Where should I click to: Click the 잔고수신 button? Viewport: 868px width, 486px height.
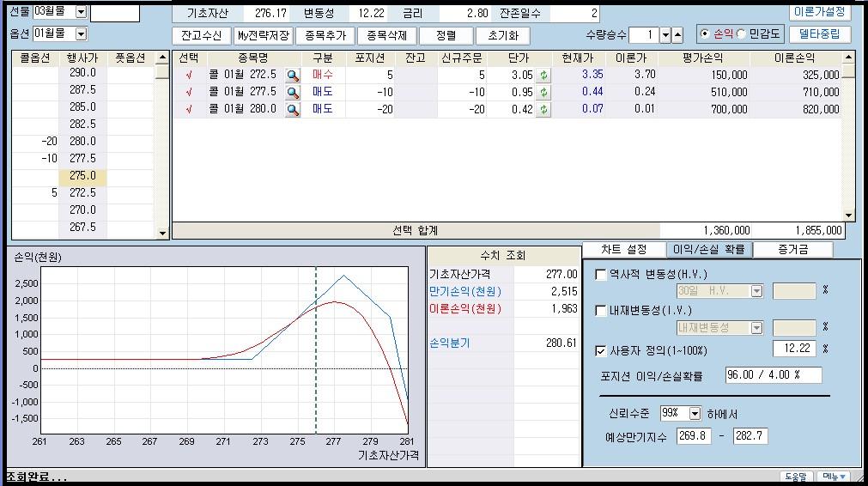[202, 36]
